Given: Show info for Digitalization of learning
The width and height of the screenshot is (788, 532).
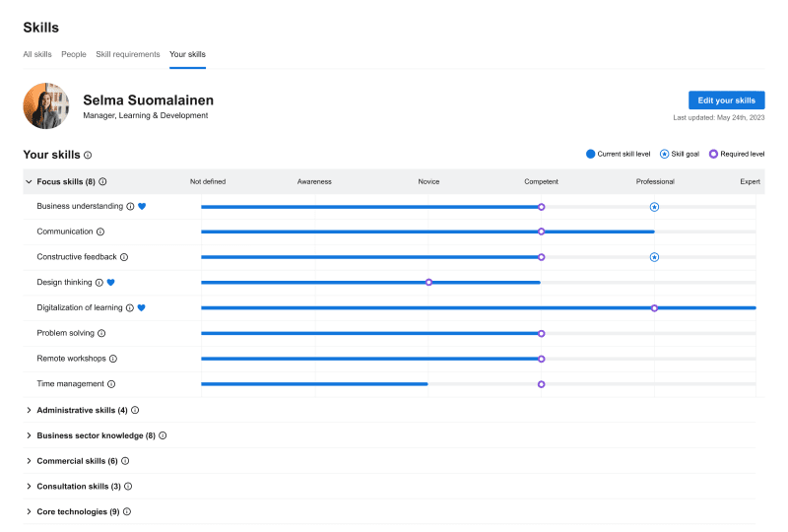Looking at the screenshot, I should [130, 307].
